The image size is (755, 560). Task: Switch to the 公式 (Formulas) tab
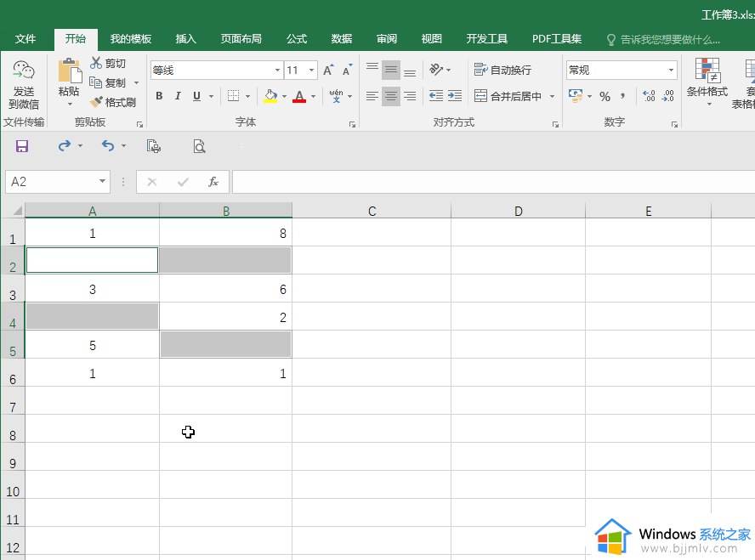pos(297,39)
